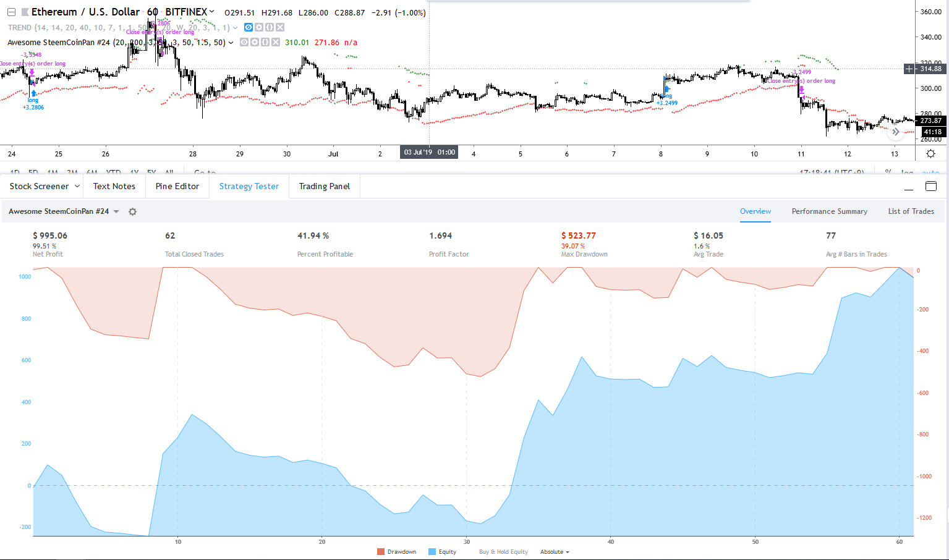The image size is (949, 560).
Task: Open the Absolute display mode dropdown
Action: (555, 552)
